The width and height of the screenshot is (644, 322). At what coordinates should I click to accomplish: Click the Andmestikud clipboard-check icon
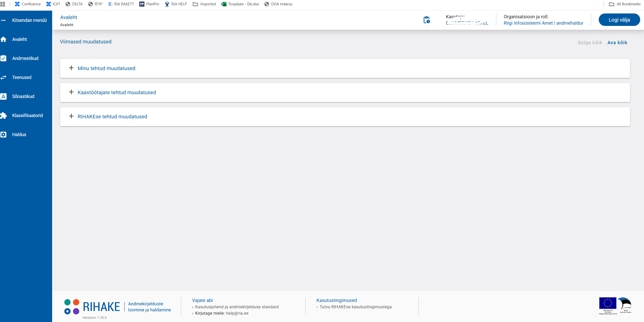[3, 58]
